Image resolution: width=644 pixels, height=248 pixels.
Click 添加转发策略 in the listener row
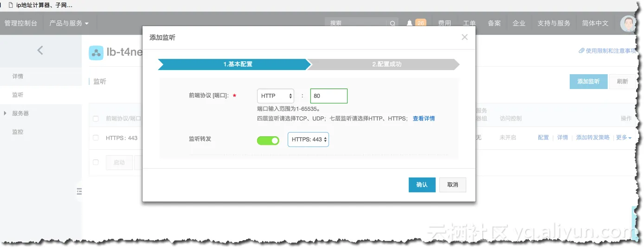tap(593, 138)
